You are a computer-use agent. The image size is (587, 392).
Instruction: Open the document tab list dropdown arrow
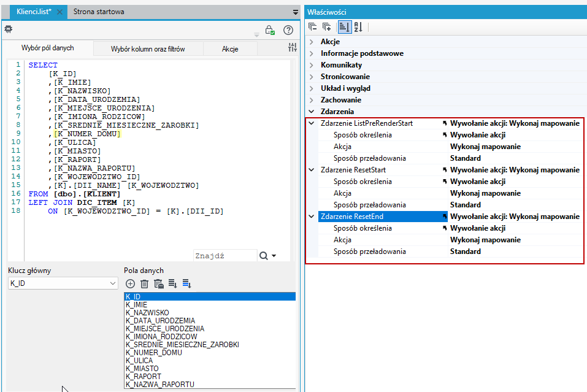point(296,12)
